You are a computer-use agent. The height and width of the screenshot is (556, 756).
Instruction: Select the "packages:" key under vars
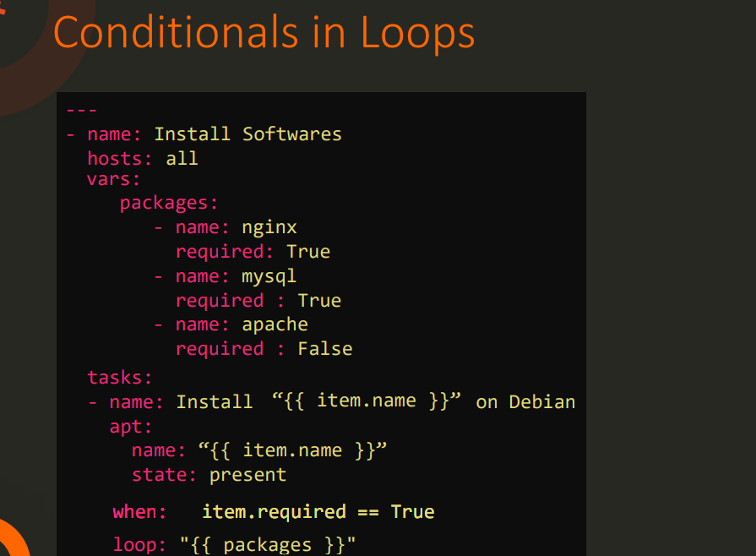pos(169,203)
